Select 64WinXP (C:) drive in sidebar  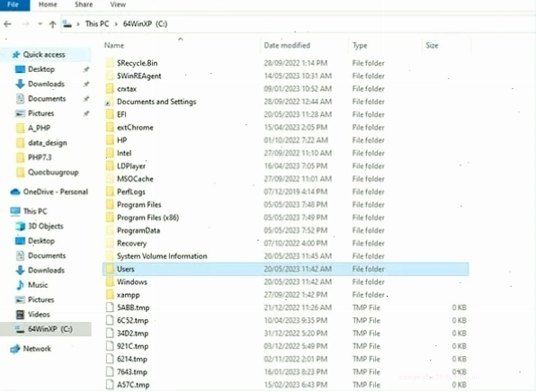(49, 329)
